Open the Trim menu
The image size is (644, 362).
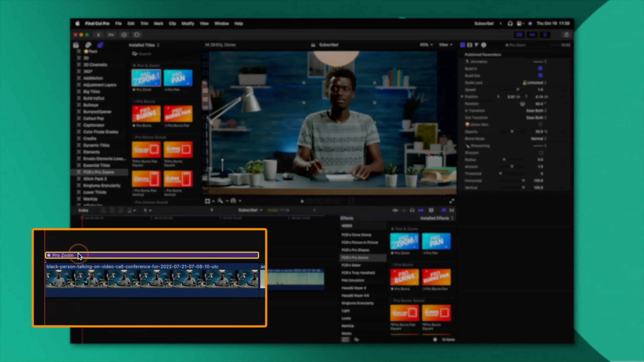144,23
